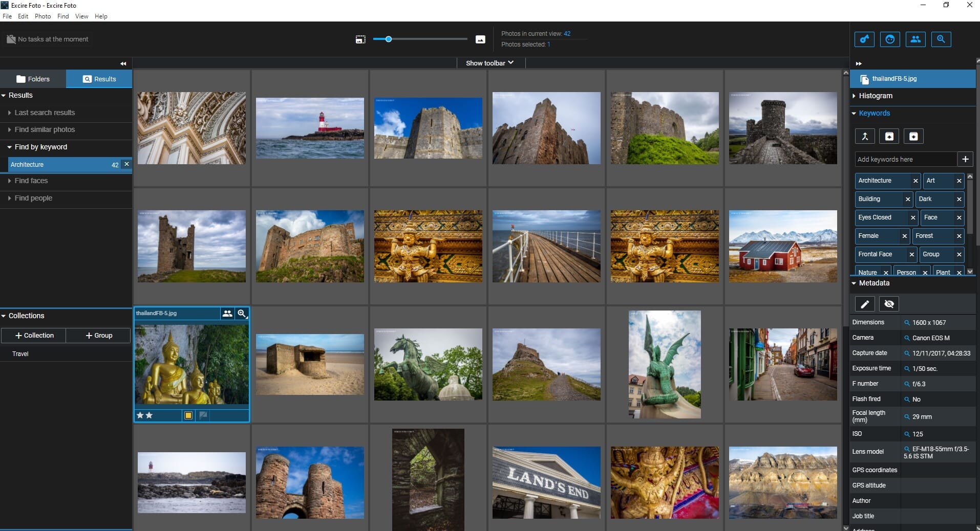Collapse Find by keyword

point(10,147)
